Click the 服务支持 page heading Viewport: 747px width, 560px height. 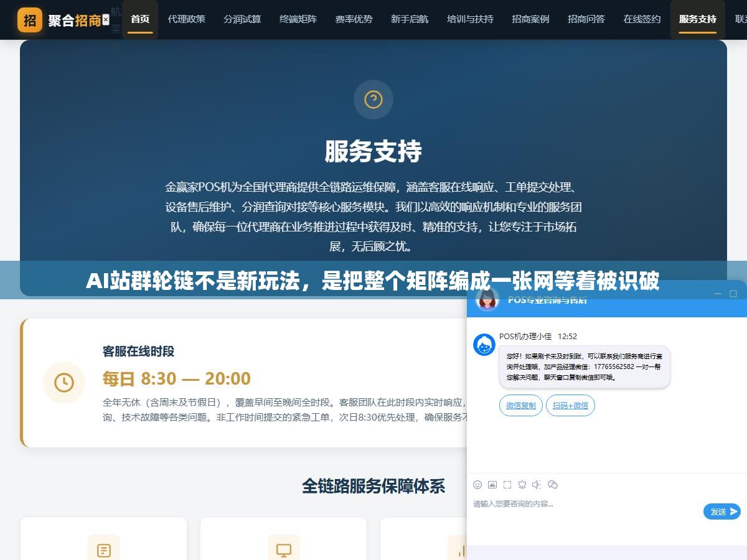coord(374,151)
